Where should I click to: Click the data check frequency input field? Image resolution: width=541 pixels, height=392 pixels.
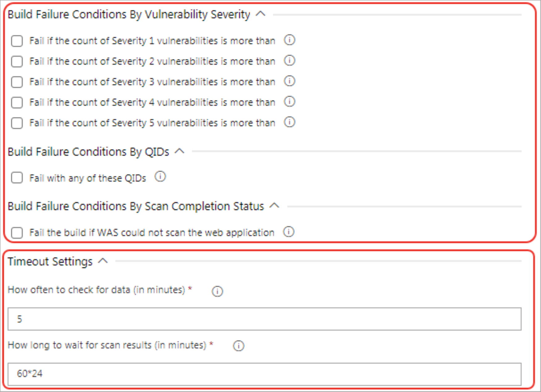pyautogui.click(x=264, y=319)
